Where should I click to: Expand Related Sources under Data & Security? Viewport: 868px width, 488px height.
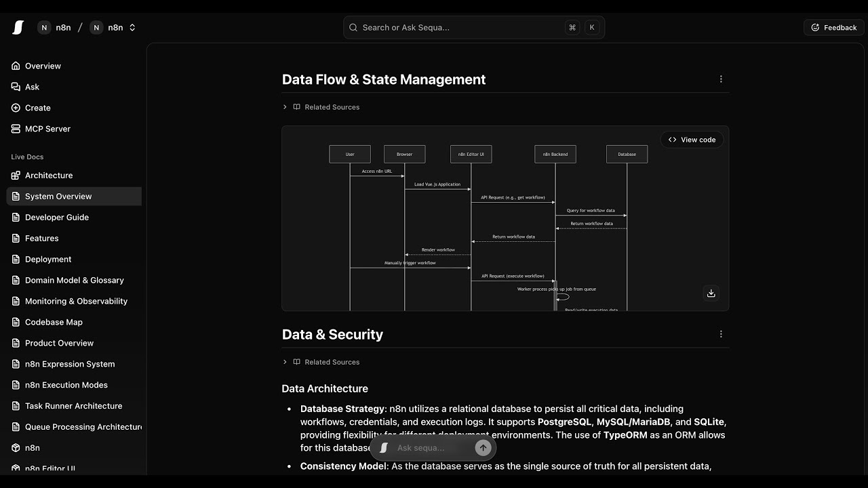point(321,362)
